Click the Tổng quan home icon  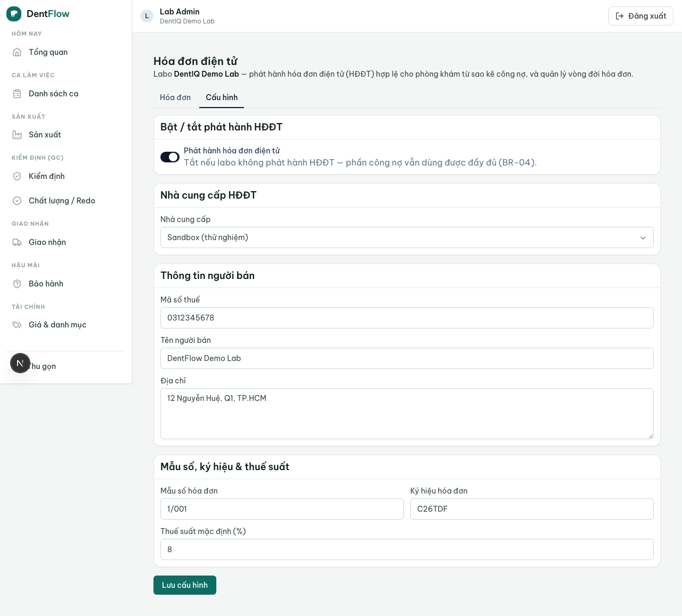(17, 52)
